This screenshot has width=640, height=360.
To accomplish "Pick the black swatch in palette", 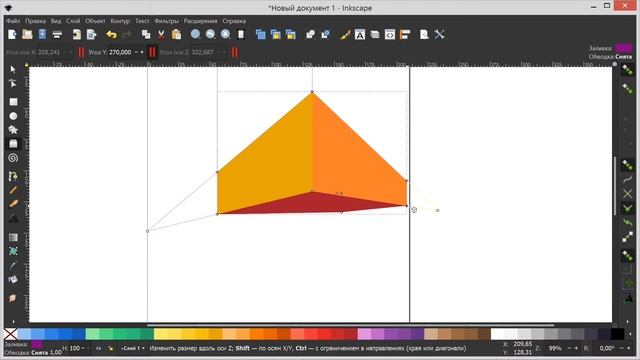I will [617, 334].
